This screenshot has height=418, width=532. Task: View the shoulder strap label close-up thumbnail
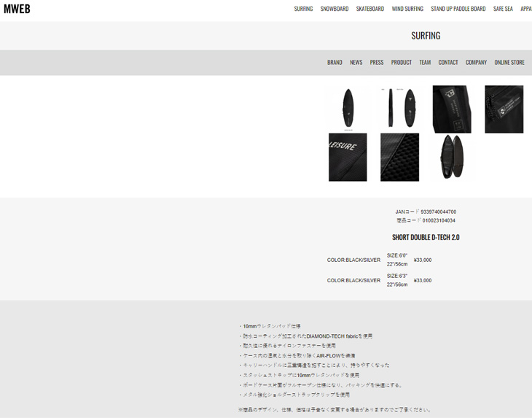click(452, 109)
